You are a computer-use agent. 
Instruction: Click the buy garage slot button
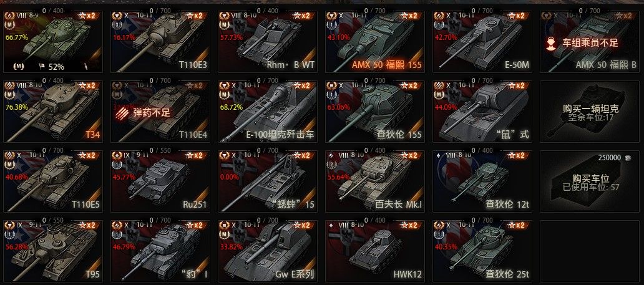[x=590, y=181]
